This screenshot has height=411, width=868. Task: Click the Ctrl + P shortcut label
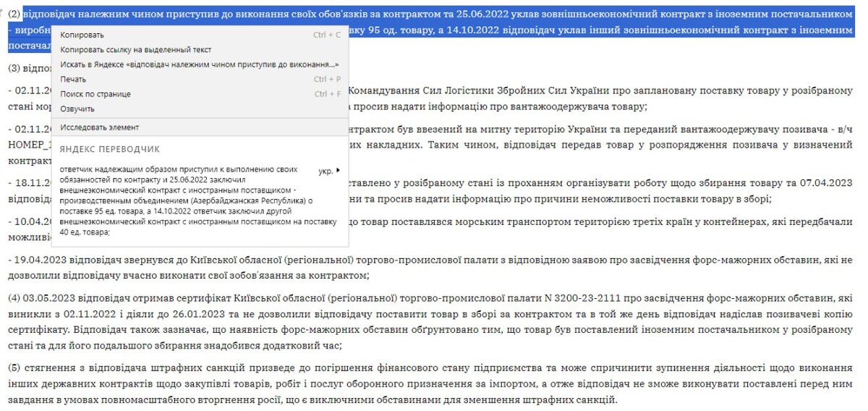pos(327,80)
